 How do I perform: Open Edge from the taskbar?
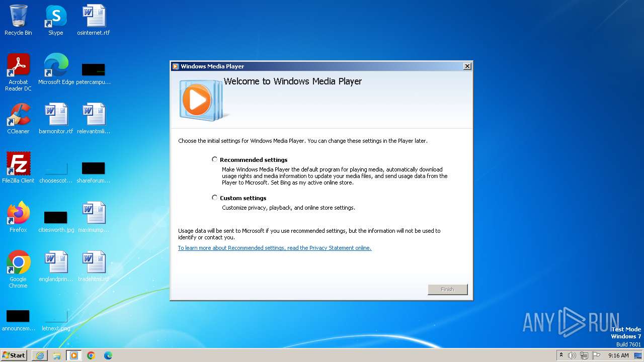(x=108, y=355)
